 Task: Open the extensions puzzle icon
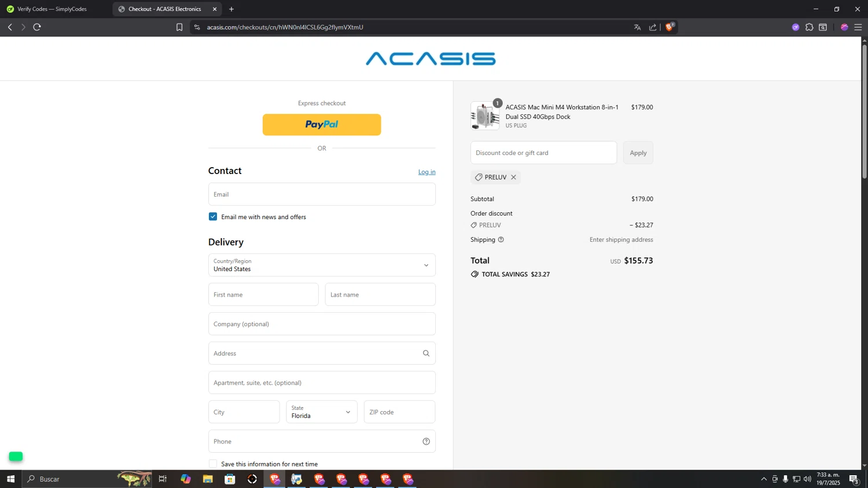pyautogui.click(x=810, y=27)
